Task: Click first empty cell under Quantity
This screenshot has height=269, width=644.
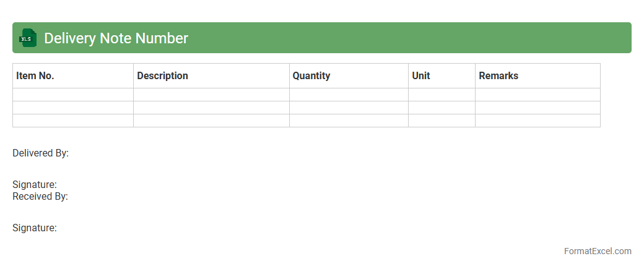Action: 349,95
